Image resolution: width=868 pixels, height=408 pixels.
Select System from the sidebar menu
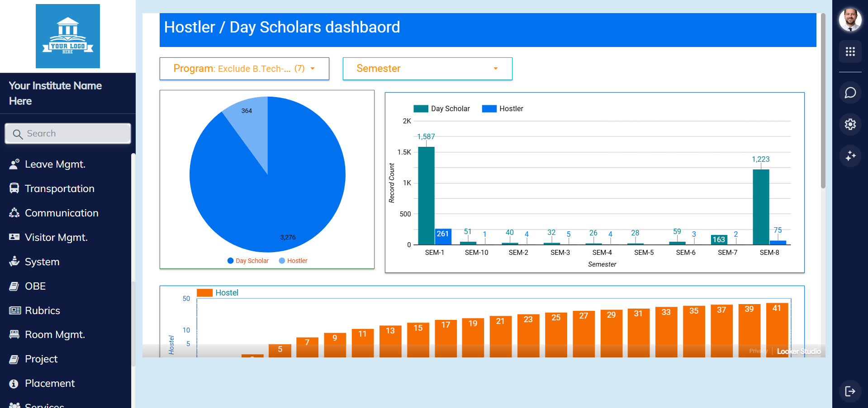coord(42,261)
